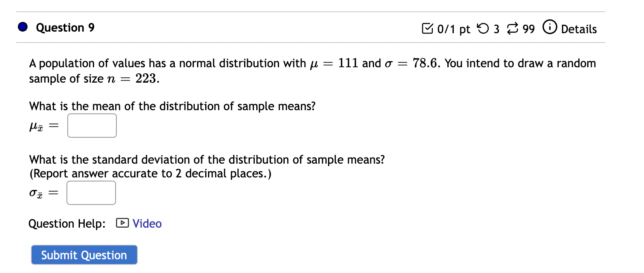Open additional attempt info via the 99 icon
The height and width of the screenshot is (273, 644).
pos(513,28)
